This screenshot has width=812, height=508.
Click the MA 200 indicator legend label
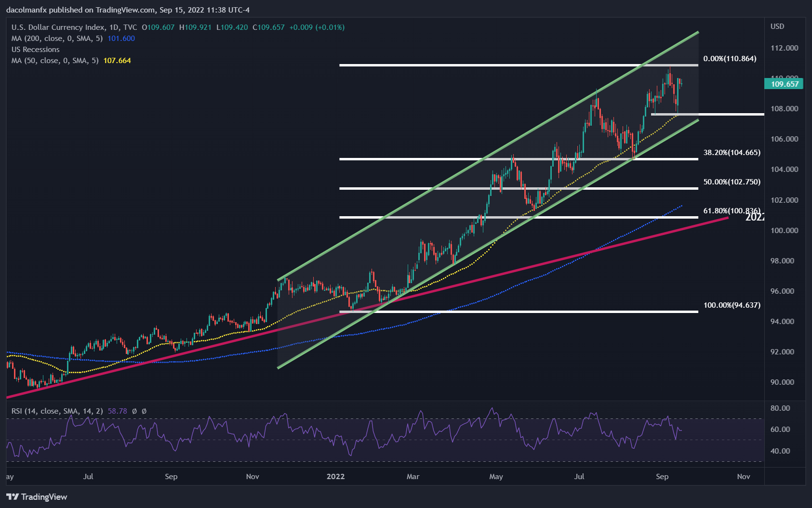pyautogui.click(x=57, y=39)
